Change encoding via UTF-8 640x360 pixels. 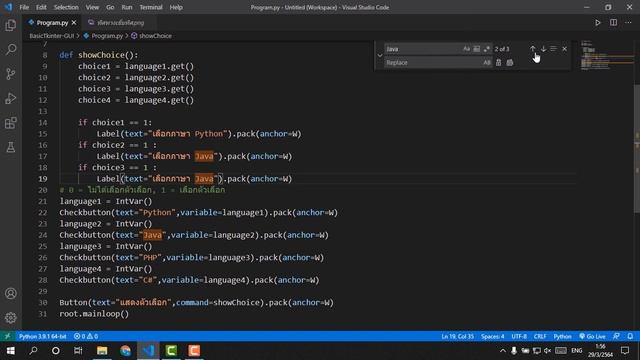pyautogui.click(x=519, y=336)
